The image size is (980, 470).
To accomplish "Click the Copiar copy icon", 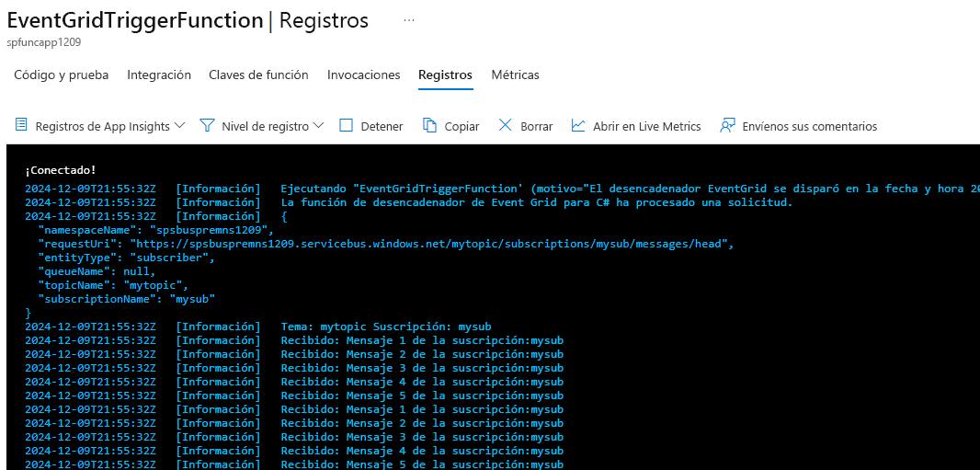I will tap(429, 126).
